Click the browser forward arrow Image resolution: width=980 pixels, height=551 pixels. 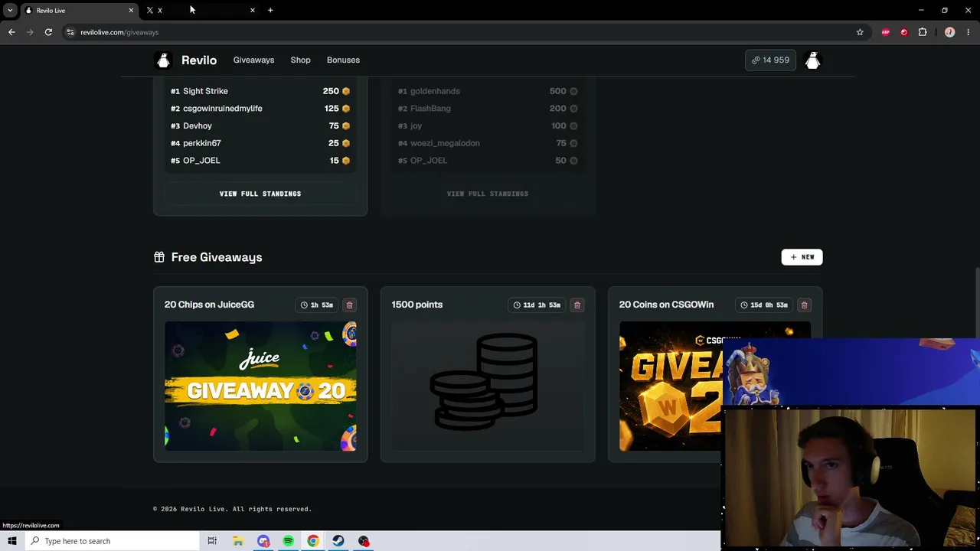(30, 32)
